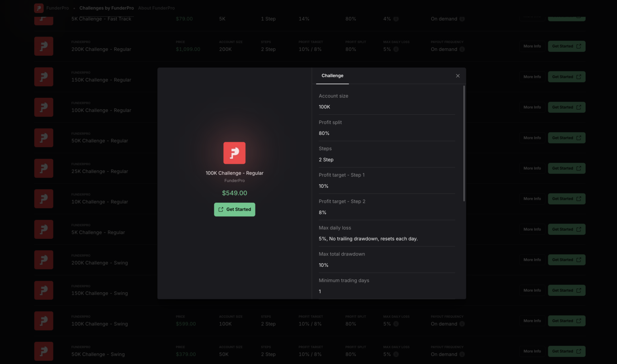Click Get Started for 100K Challenge - Swing
Viewport: 617px width, 364px height.
pos(566,321)
